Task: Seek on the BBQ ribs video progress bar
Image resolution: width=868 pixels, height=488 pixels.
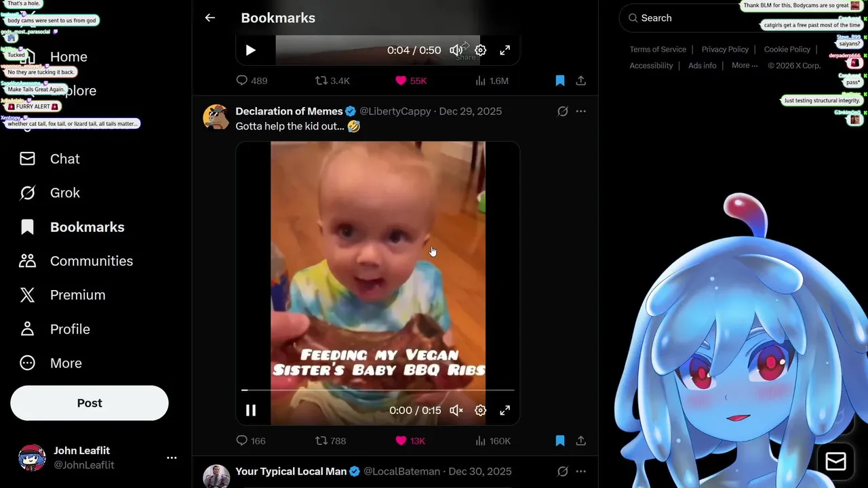Action: pos(378,390)
